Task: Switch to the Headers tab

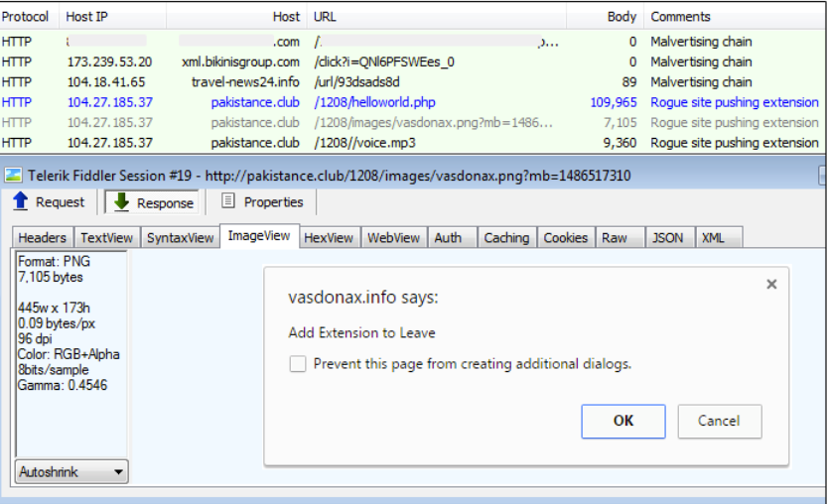Action: tap(43, 238)
